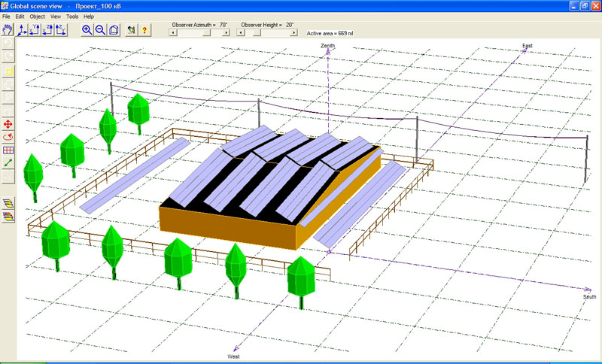Screen dimensions: 602x364
Task: Select the rotate object tool
Action: (x=9, y=137)
